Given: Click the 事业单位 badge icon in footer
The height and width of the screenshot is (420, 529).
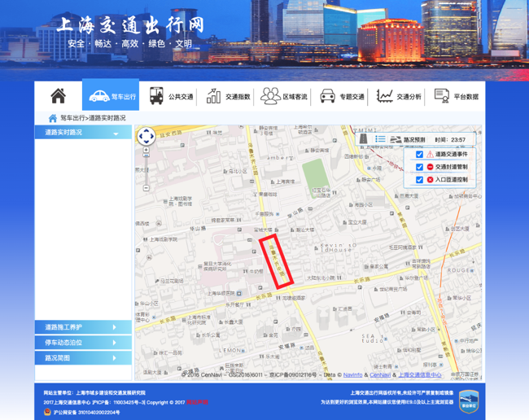Looking at the screenshot, I should 468,400.
